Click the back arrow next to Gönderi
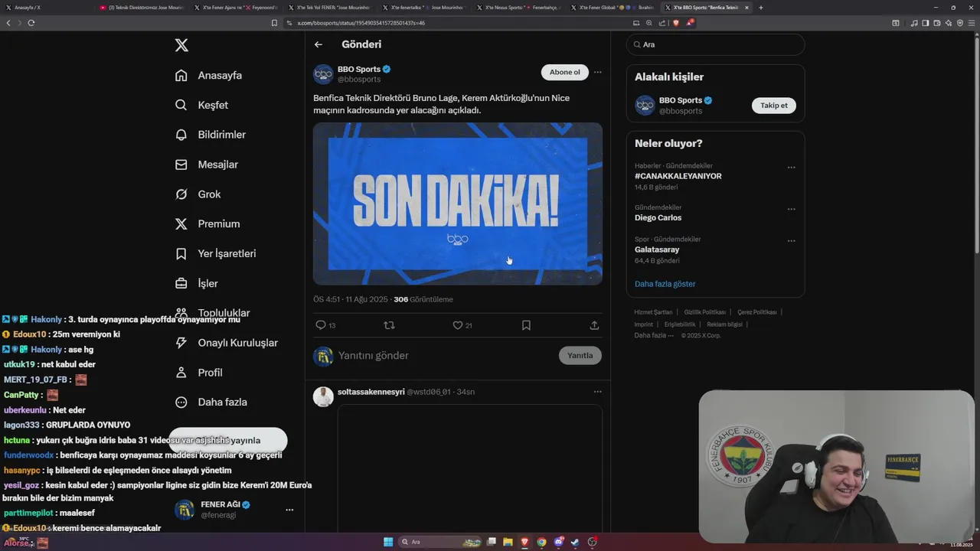This screenshot has height=551, width=980. tap(318, 44)
